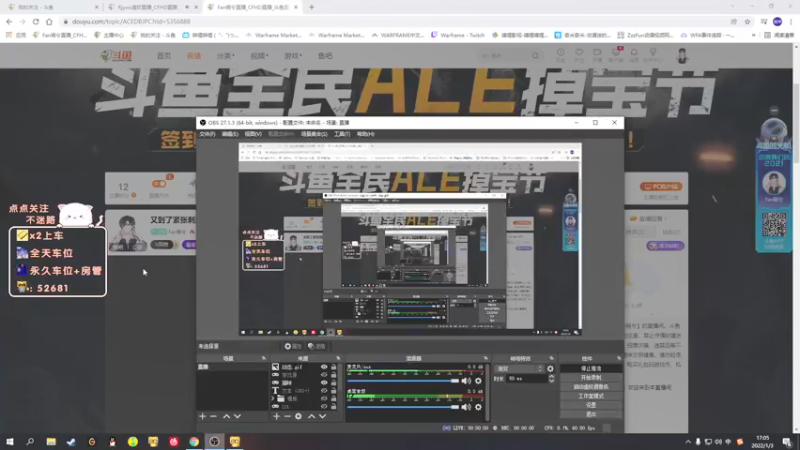800x450 pixels.
Task: Switch to the first Chrome tab 我的关注
Action: click(51, 7)
